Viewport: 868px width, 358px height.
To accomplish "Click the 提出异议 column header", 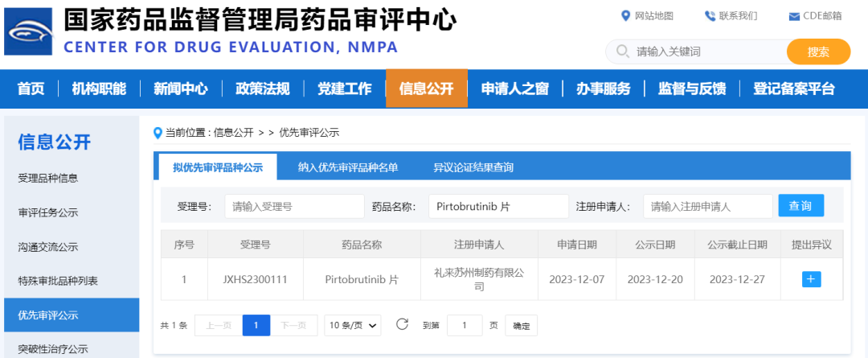I will 812,245.
